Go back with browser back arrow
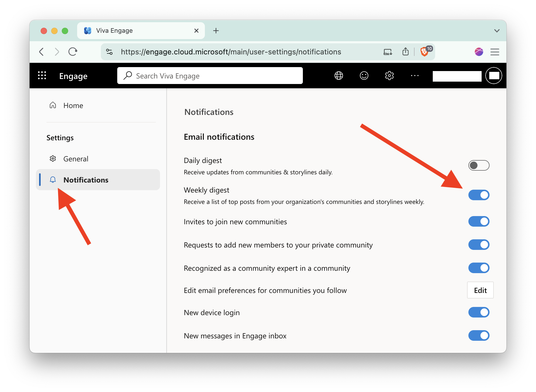This screenshot has width=536, height=392. pyautogui.click(x=41, y=52)
